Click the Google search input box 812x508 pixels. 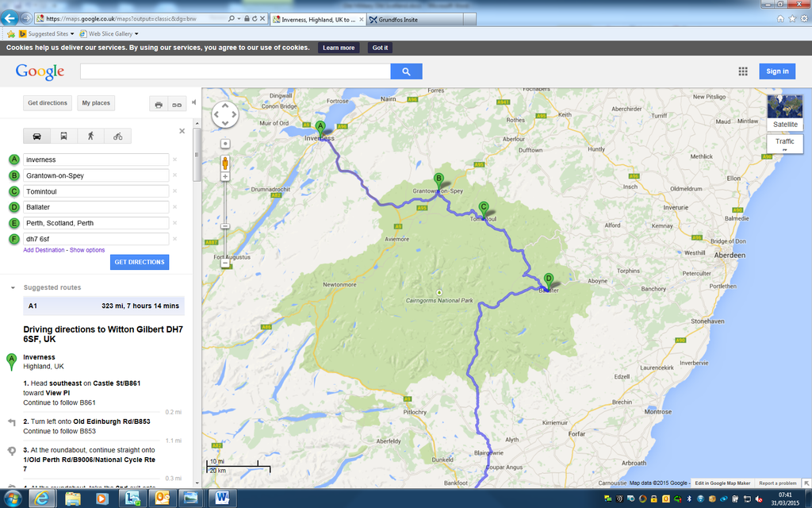point(236,71)
